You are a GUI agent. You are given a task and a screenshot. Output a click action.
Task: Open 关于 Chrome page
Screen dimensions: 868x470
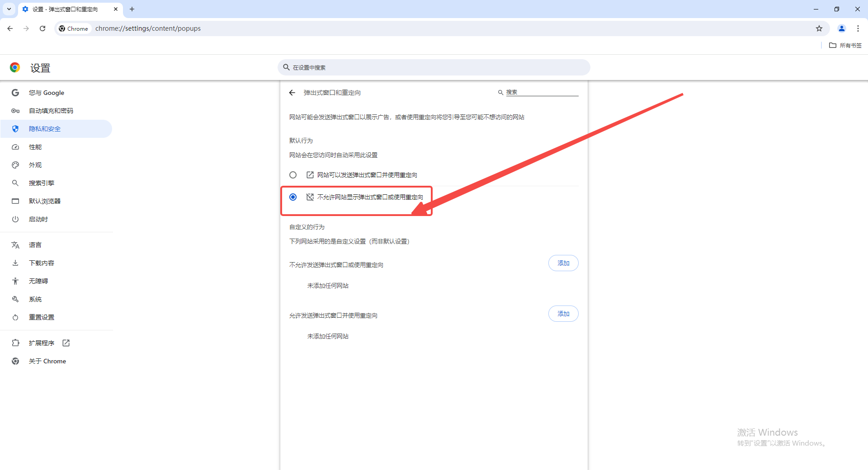coord(57,361)
